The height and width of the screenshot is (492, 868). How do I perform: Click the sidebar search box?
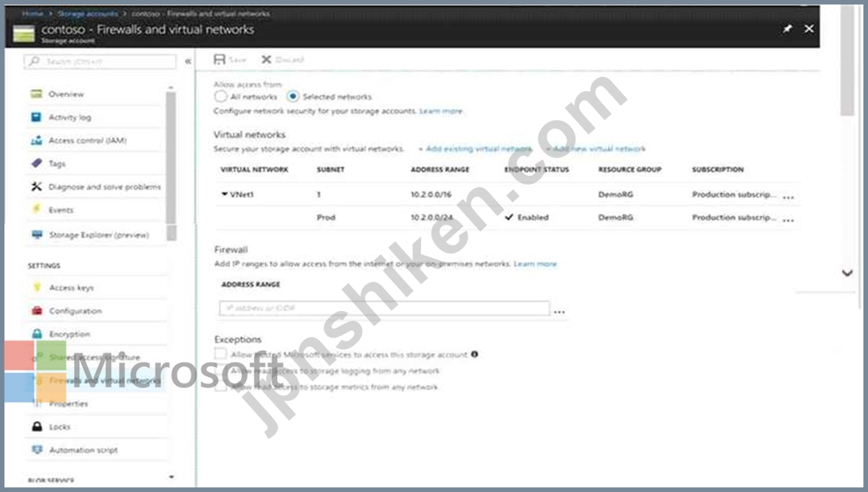[x=100, y=61]
